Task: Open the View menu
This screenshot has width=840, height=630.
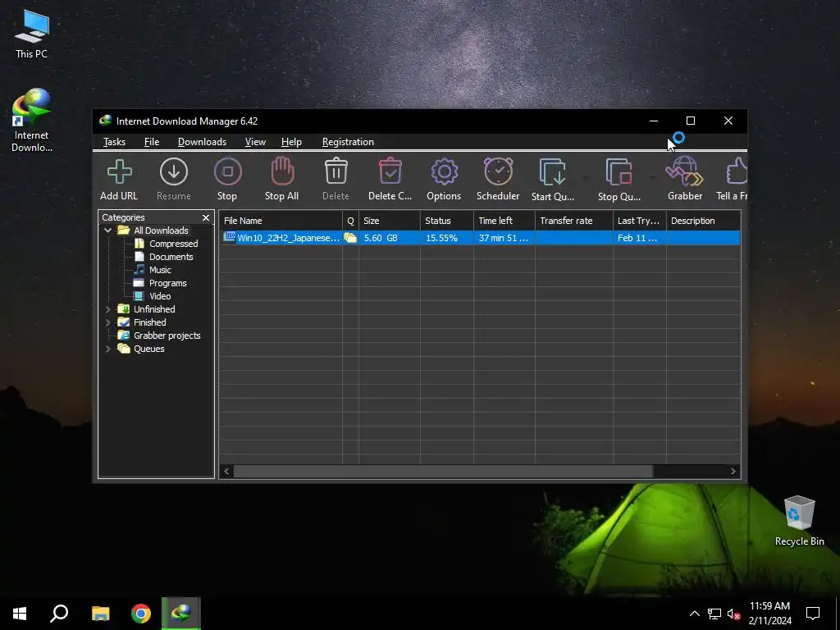Action: (255, 142)
